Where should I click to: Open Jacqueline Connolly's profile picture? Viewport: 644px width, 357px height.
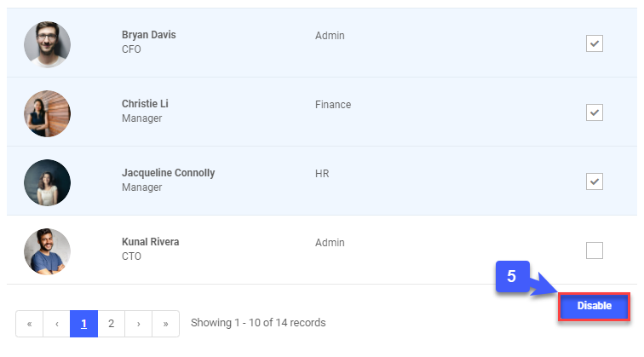coord(47,182)
